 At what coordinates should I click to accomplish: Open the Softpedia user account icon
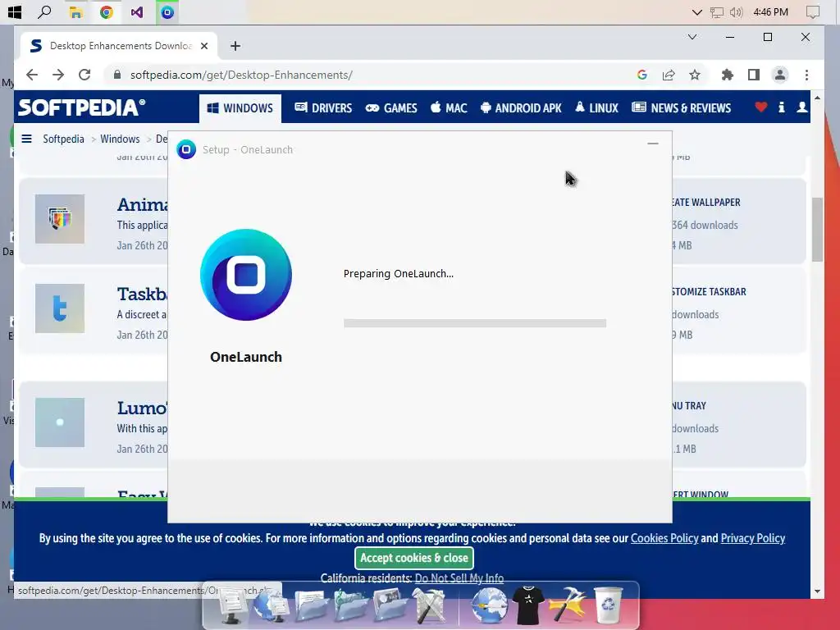click(802, 107)
